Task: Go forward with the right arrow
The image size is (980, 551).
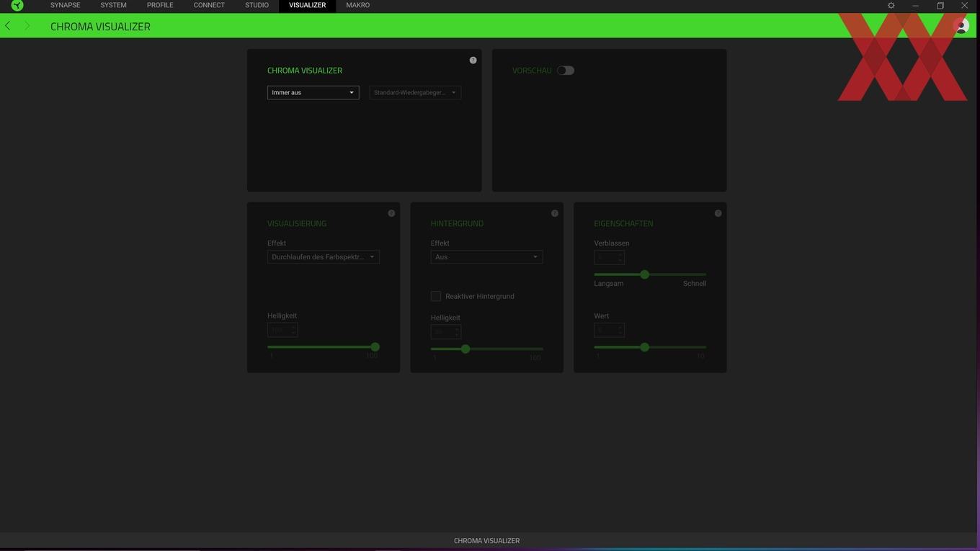Action: pyautogui.click(x=27, y=26)
